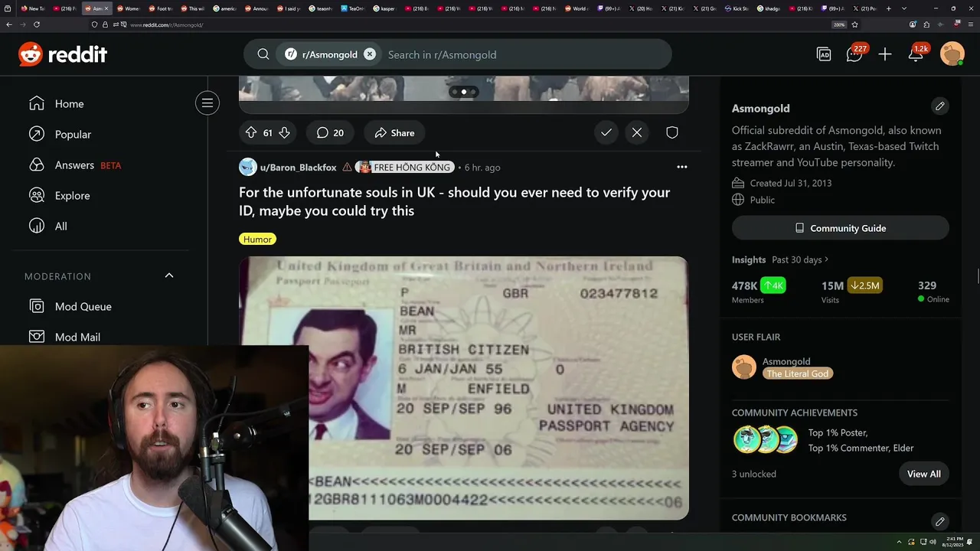Image resolution: width=980 pixels, height=551 pixels.
Task: Click the Reddit logo
Action: pos(63,54)
